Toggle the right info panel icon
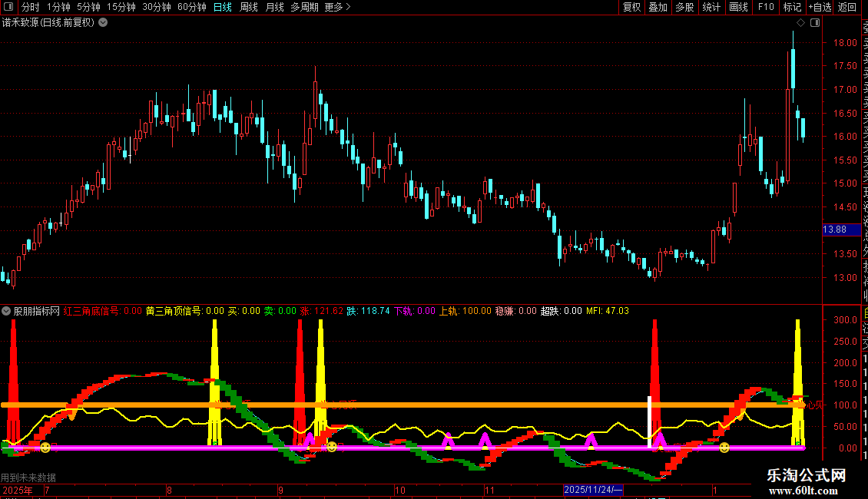Screen dimensions: 868x499 (815, 23)
